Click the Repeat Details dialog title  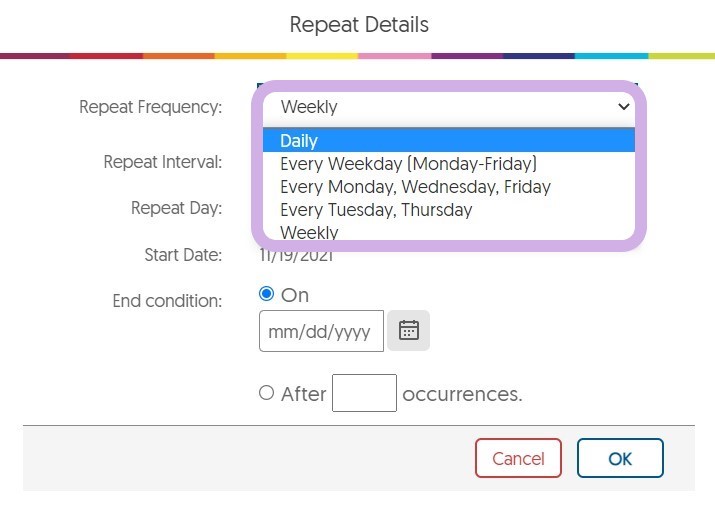click(x=358, y=24)
